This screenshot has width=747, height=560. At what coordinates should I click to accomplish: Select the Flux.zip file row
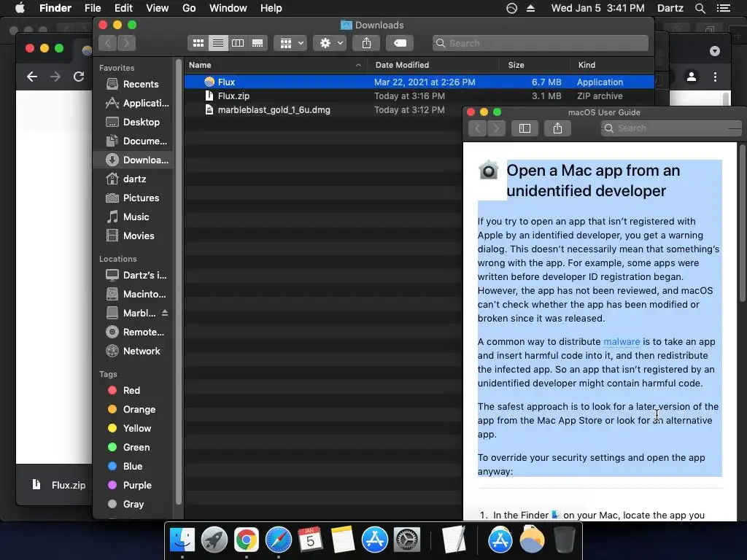(419, 96)
